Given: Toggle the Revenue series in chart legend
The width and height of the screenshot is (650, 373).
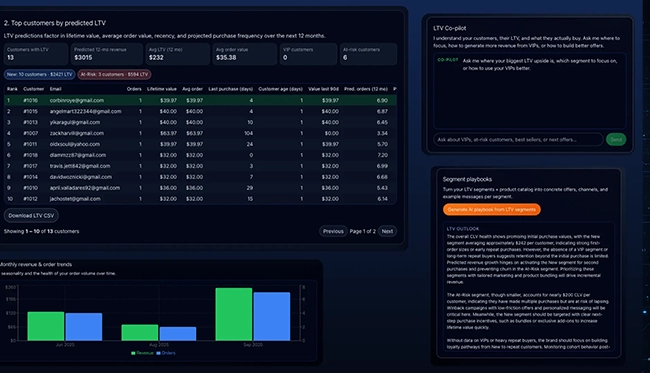Looking at the screenshot, I should point(142,353).
